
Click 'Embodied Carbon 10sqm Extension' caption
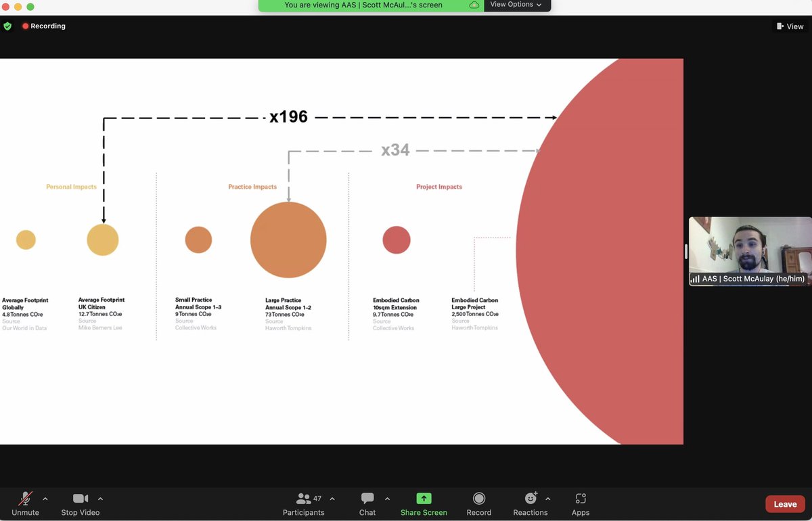pos(397,304)
